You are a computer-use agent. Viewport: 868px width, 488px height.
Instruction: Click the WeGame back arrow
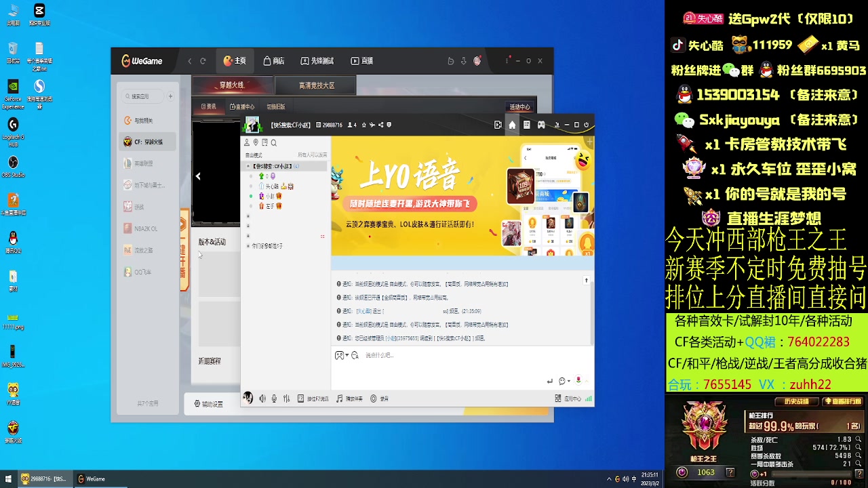(x=190, y=61)
